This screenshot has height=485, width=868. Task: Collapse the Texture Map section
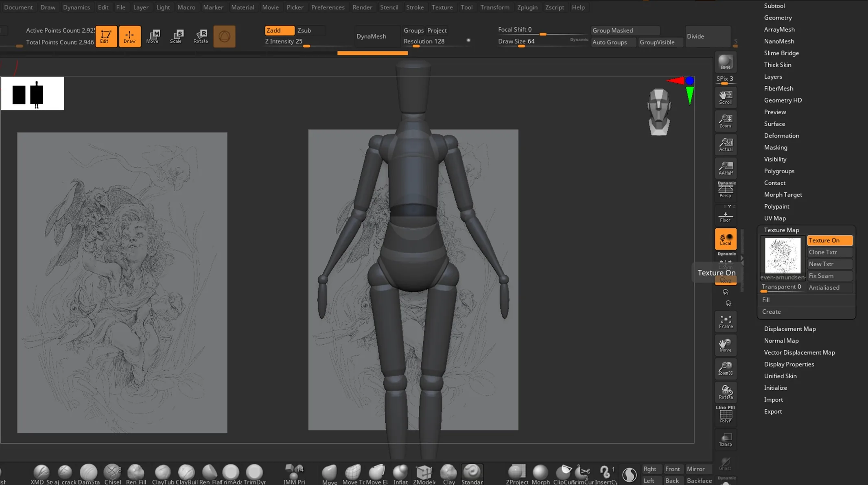781,230
